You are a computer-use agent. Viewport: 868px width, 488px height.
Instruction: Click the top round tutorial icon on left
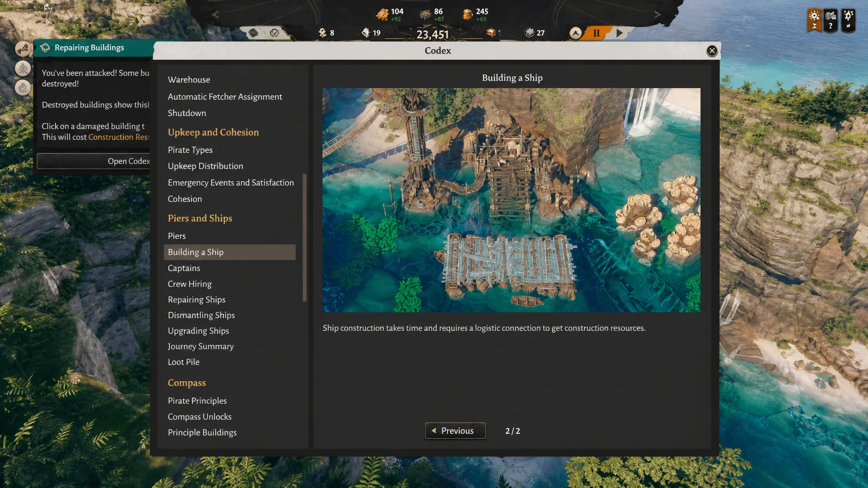coord(23,49)
